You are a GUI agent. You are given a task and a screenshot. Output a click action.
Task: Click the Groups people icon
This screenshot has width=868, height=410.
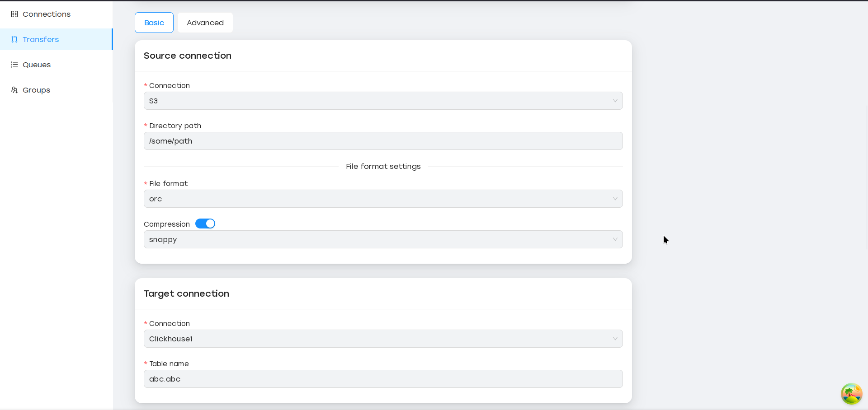pyautogui.click(x=14, y=90)
